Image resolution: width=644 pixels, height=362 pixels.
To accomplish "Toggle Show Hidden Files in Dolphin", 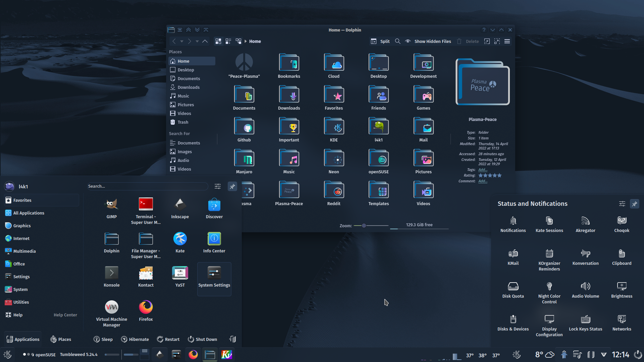I will 428,41.
